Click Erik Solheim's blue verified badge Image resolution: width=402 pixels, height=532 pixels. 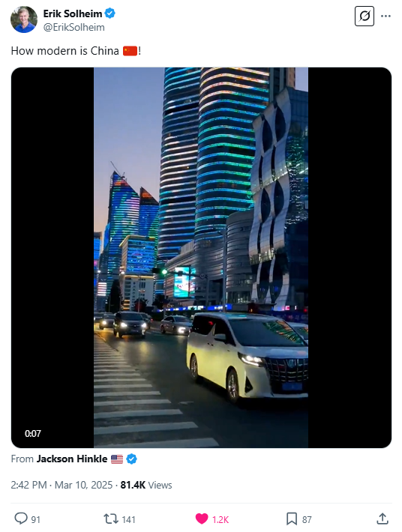click(x=109, y=13)
